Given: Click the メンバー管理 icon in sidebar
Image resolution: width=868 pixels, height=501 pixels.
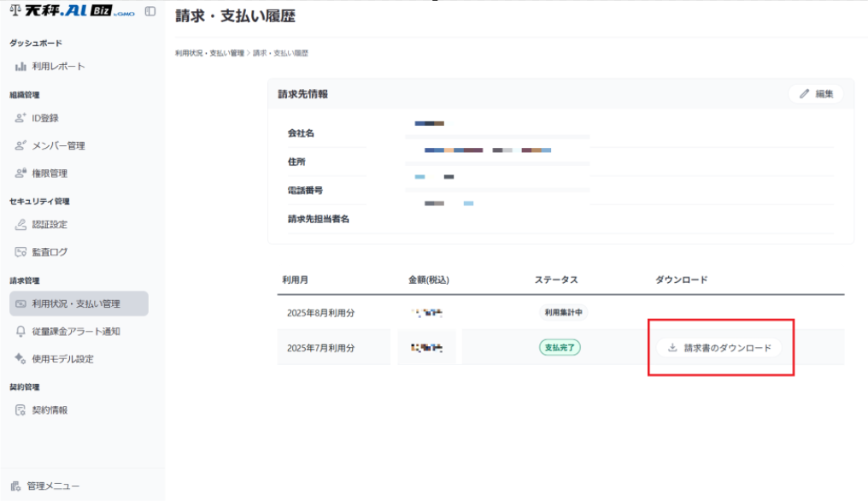Looking at the screenshot, I should coord(21,145).
